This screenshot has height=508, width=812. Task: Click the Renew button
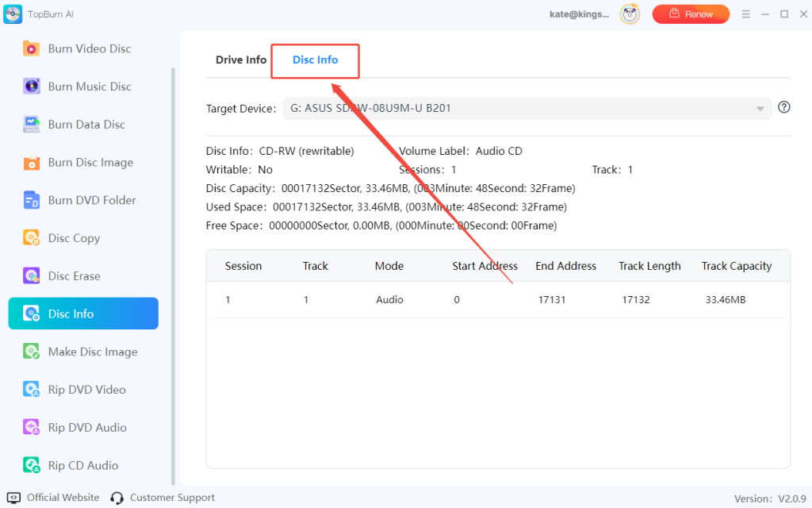coord(691,13)
